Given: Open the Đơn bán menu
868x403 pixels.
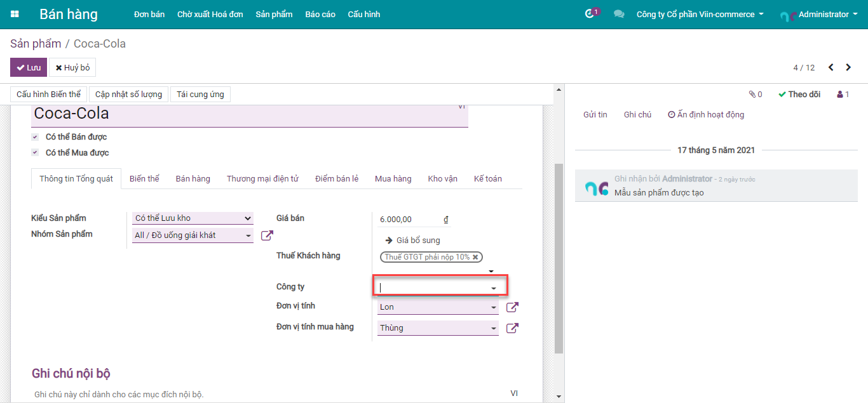Looking at the screenshot, I should coord(149,14).
